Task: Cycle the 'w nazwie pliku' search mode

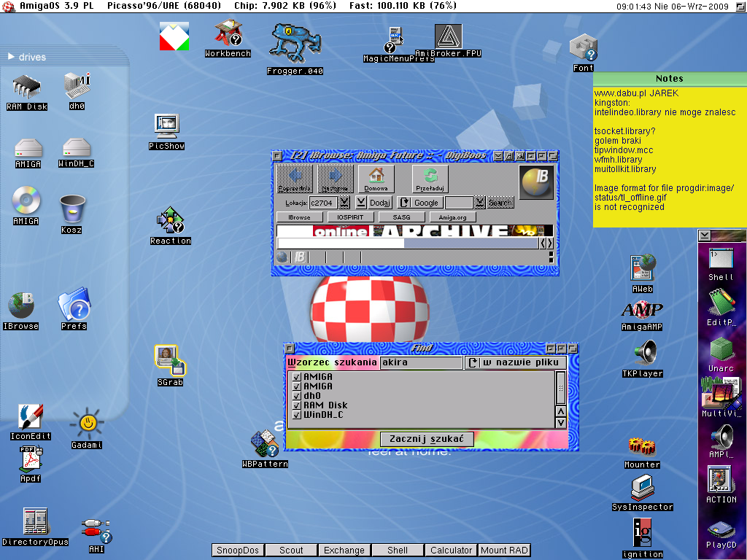Action: [x=515, y=362]
